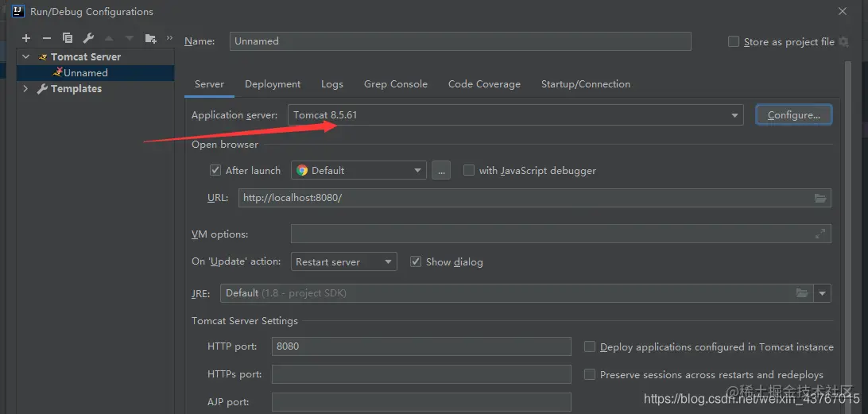This screenshot has height=414, width=868.
Task: Open the Default browser dropdown
Action: pos(358,170)
